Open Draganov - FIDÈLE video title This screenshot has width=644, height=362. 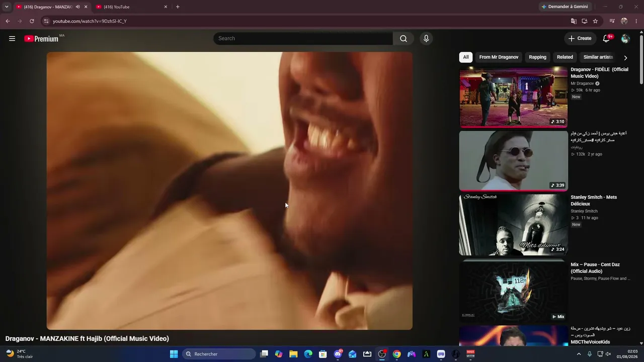point(599,73)
